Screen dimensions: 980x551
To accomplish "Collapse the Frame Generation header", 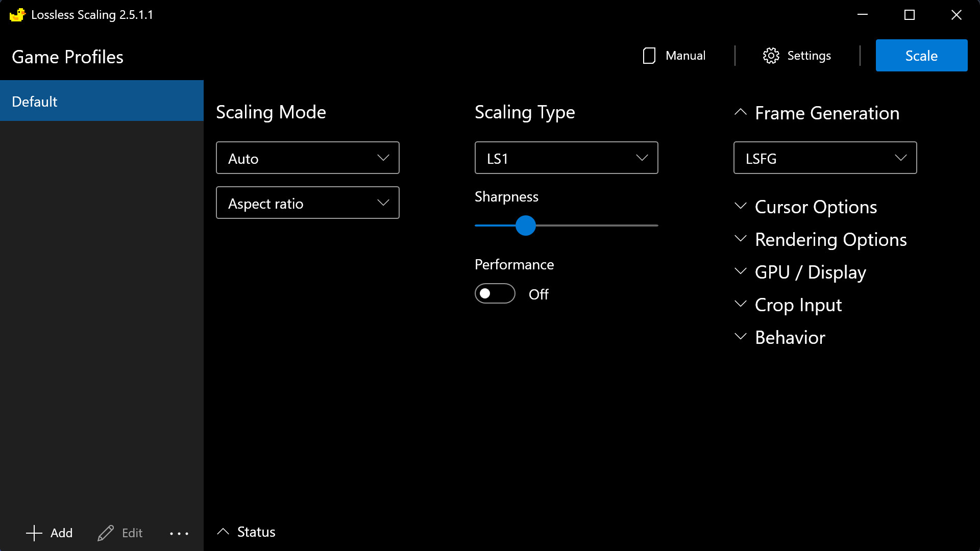I will [x=741, y=112].
